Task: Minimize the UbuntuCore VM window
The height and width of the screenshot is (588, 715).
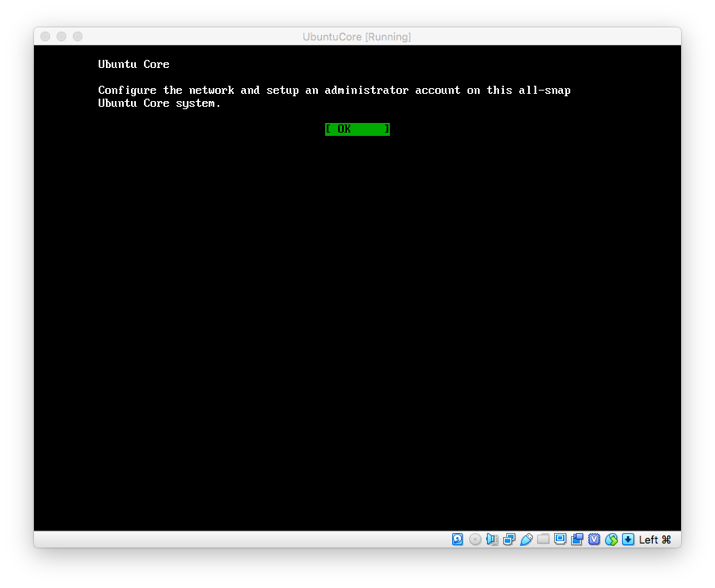Action: tap(61, 36)
